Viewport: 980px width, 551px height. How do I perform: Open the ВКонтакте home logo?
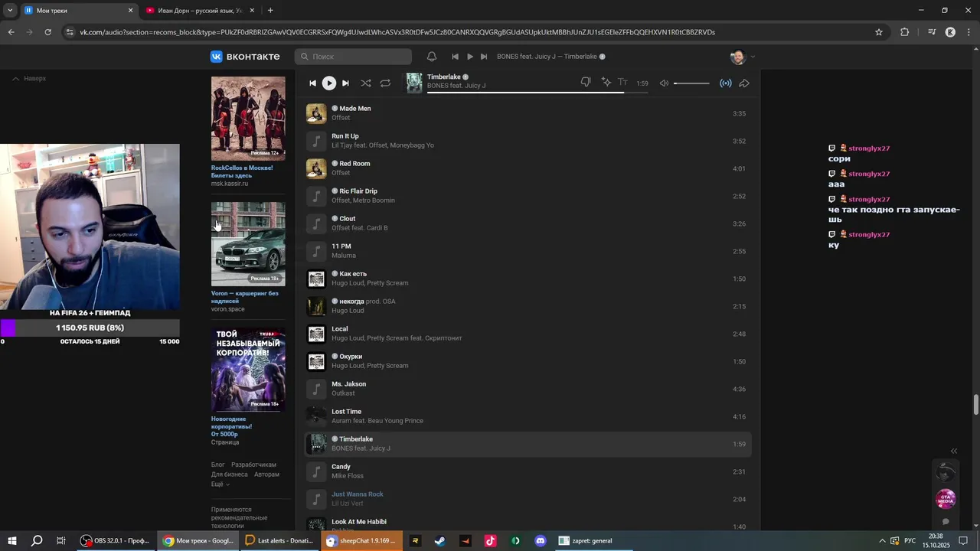pos(245,57)
